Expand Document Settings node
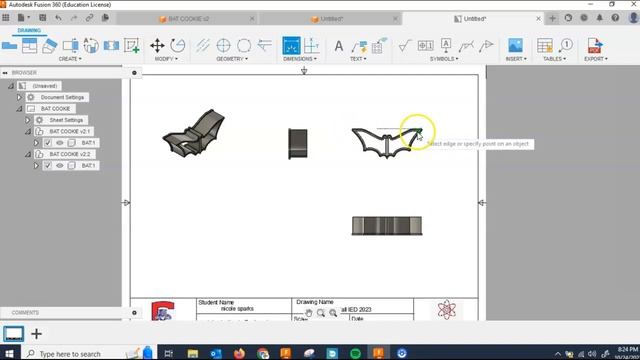The width and height of the screenshot is (640, 360). pyautogui.click(x=19, y=97)
